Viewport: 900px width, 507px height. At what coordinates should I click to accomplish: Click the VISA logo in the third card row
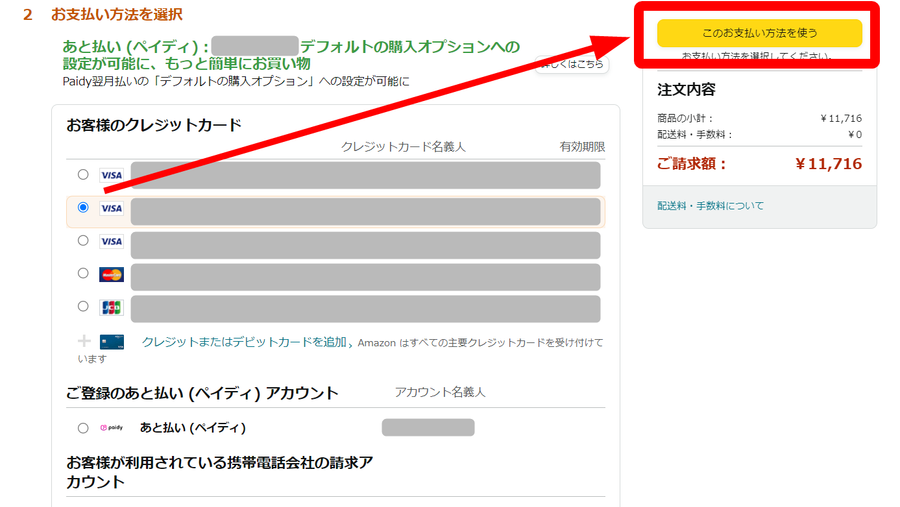click(111, 241)
